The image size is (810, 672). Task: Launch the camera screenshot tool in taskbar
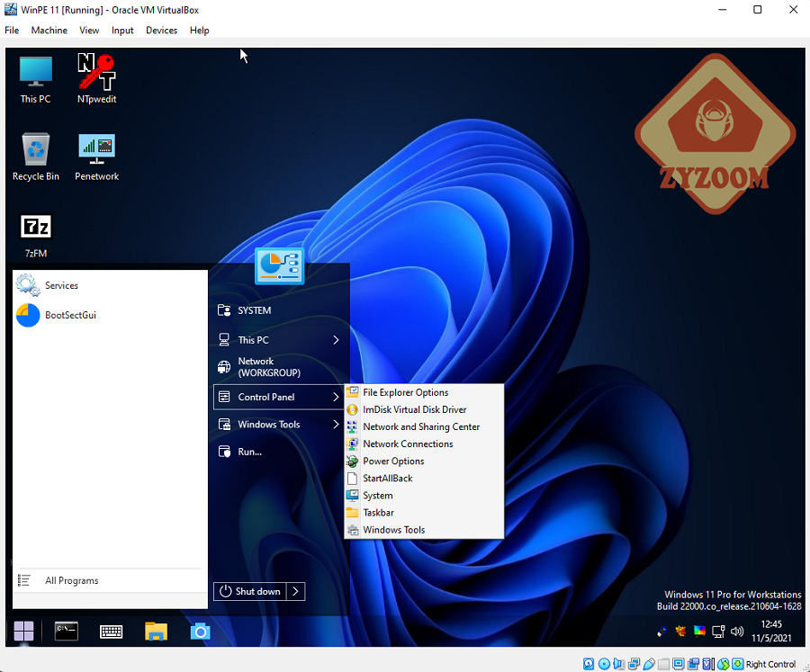click(x=201, y=632)
